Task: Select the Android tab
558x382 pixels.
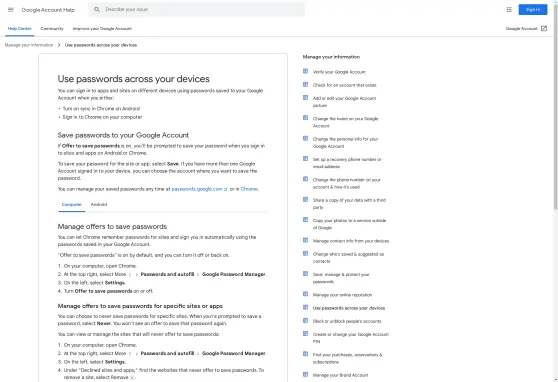Action: [x=99, y=204]
